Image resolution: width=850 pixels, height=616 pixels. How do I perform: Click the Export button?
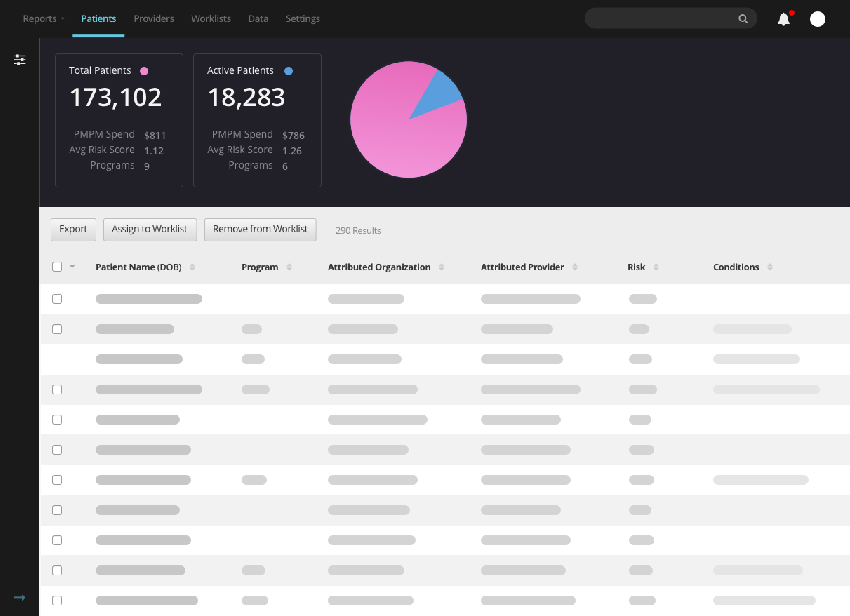[73, 229]
